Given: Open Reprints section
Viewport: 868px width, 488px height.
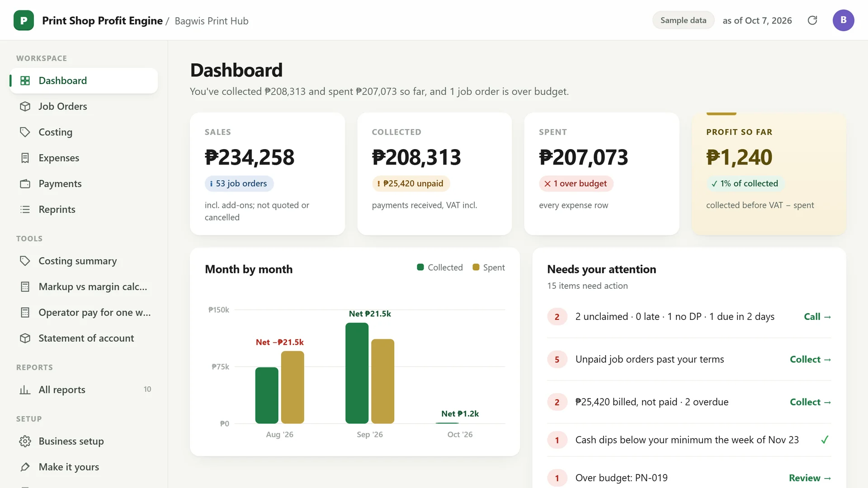Looking at the screenshot, I should click(84, 209).
